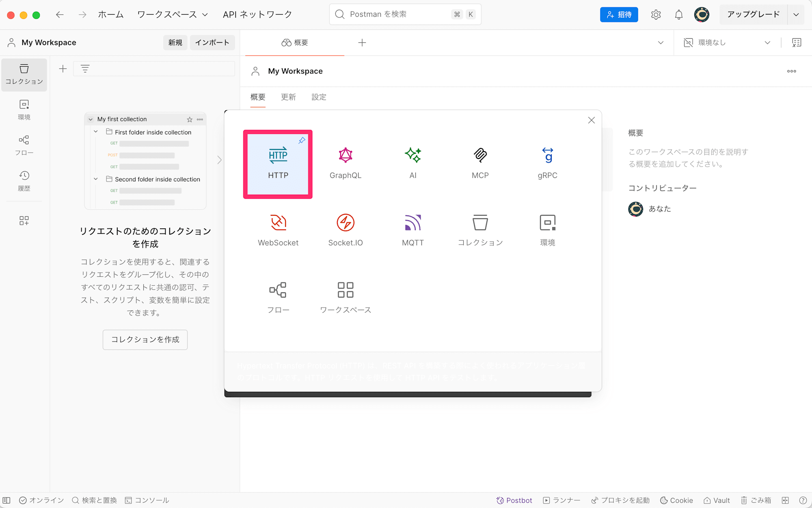Select the 概要 tab with binoculars icon
Screen dimensions: 812x508
(295, 43)
